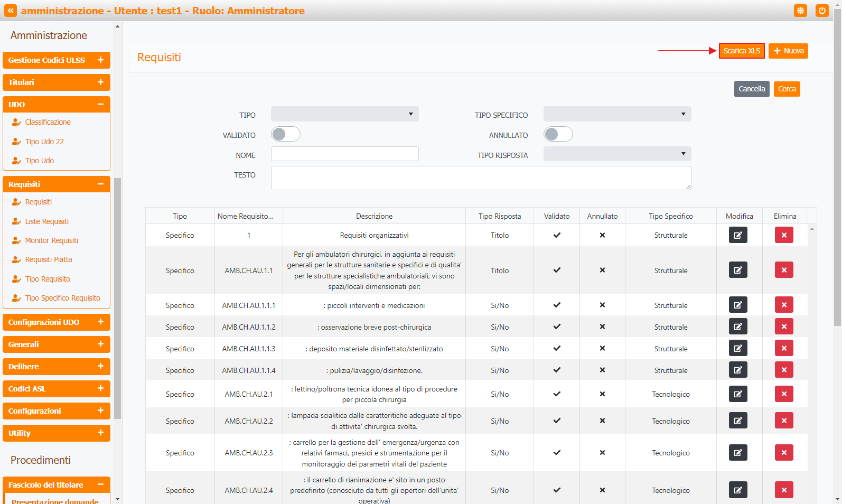Toggle the ANNULLATO switch
Screen dimensions: 842x504
tap(558, 134)
